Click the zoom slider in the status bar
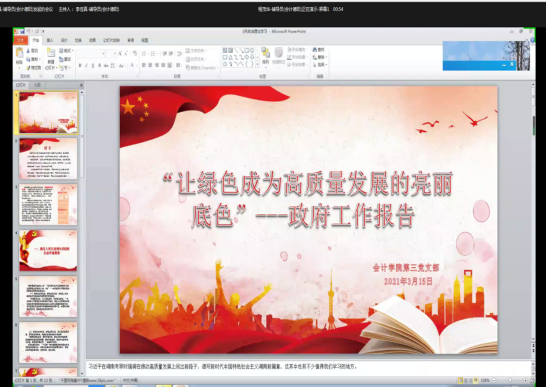The height and width of the screenshot is (388, 547). click(510, 381)
